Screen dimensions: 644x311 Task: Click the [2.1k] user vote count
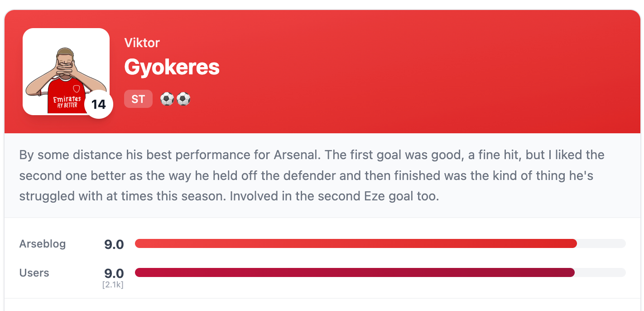point(113,284)
